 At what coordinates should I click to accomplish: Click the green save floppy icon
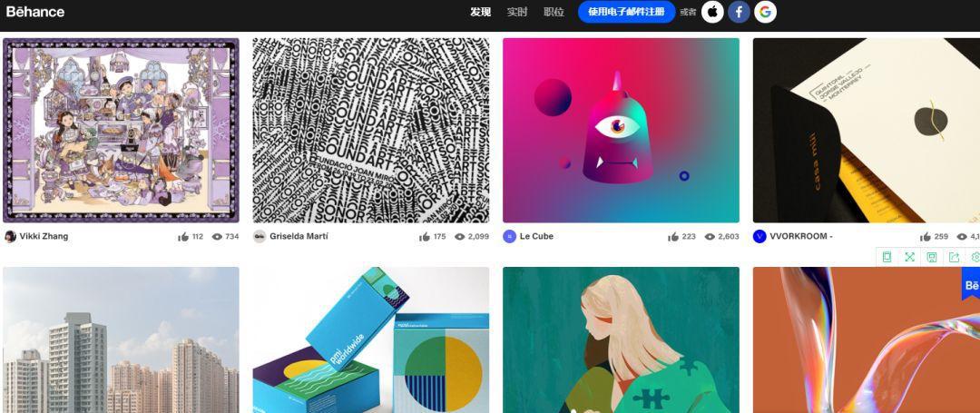(x=931, y=257)
